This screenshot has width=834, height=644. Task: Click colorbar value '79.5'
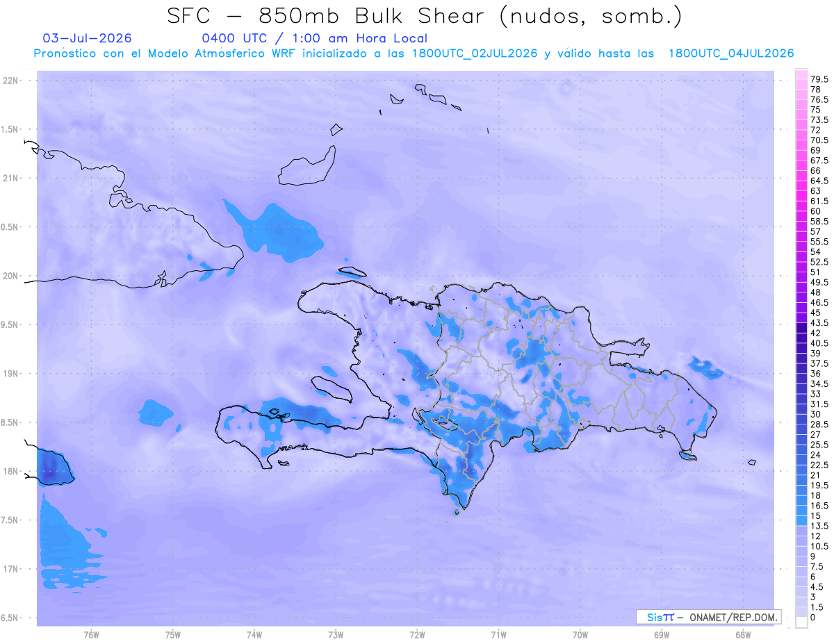coord(819,80)
